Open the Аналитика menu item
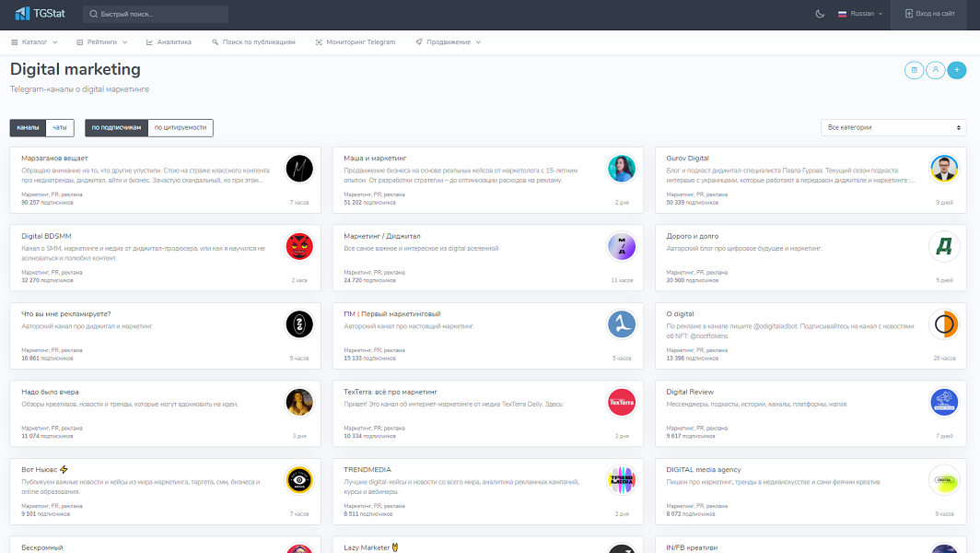 point(169,41)
